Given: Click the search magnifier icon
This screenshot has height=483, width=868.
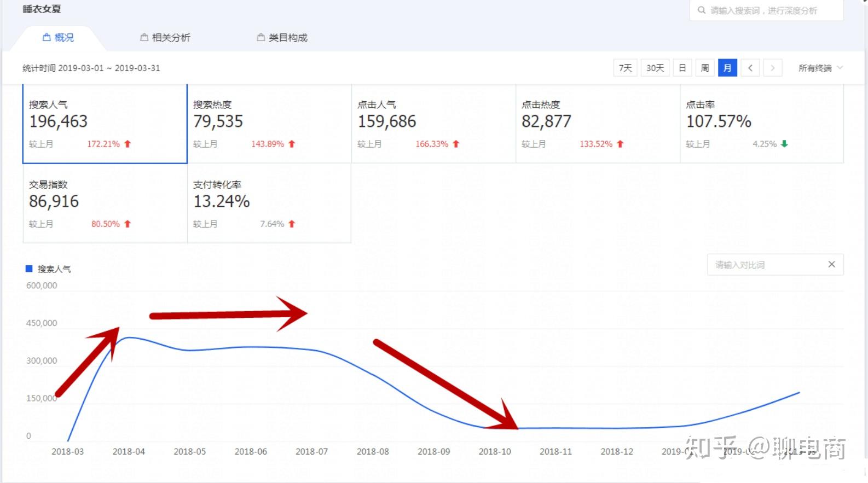Looking at the screenshot, I should [x=702, y=10].
